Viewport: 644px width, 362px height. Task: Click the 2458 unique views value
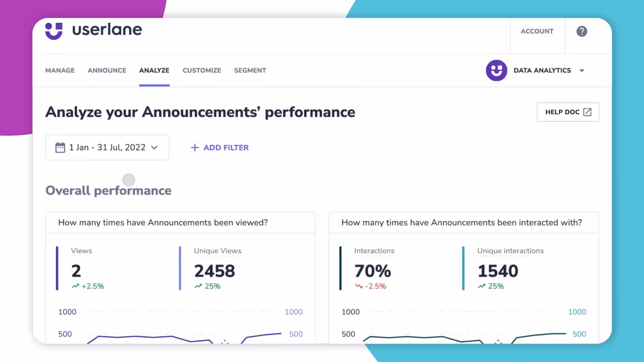pyautogui.click(x=215, y=271)
